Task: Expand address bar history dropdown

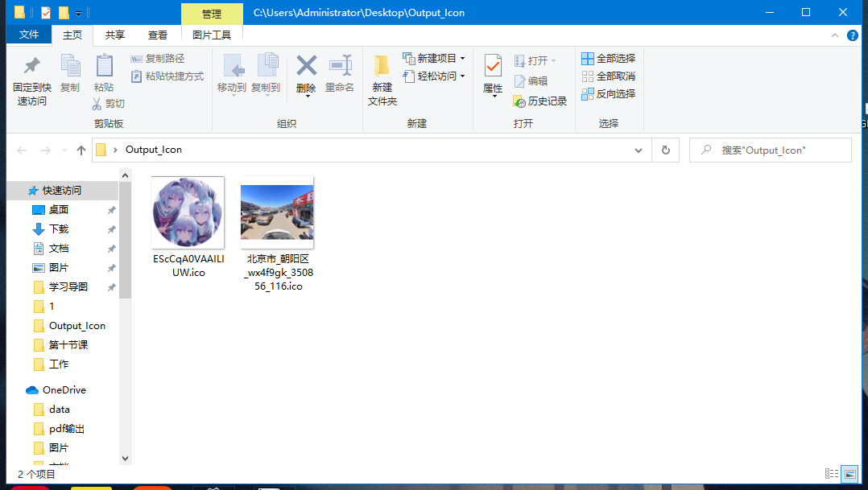Action: (x=639, y=150)
